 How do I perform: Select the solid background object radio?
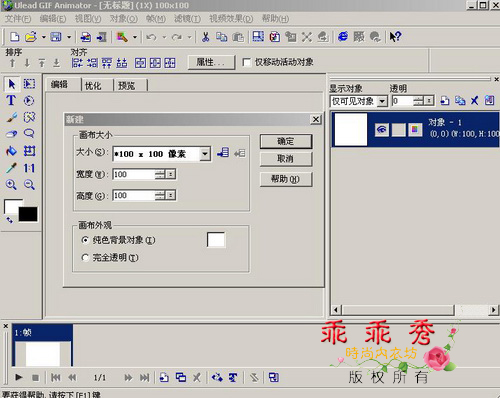pos(85,240)
